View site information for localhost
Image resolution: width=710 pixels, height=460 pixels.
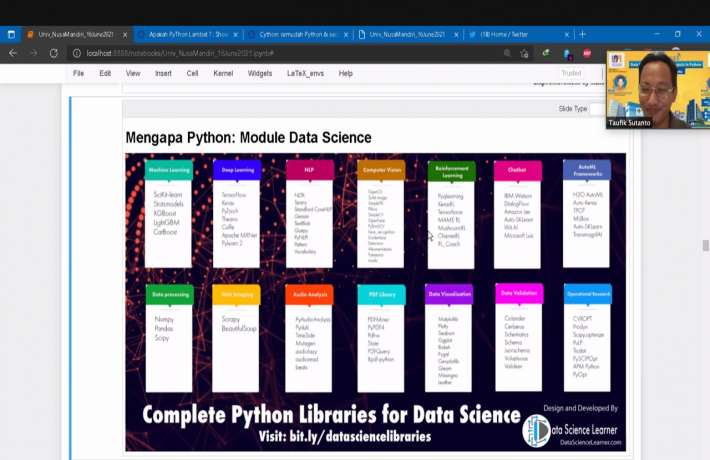tap(77, 53)
